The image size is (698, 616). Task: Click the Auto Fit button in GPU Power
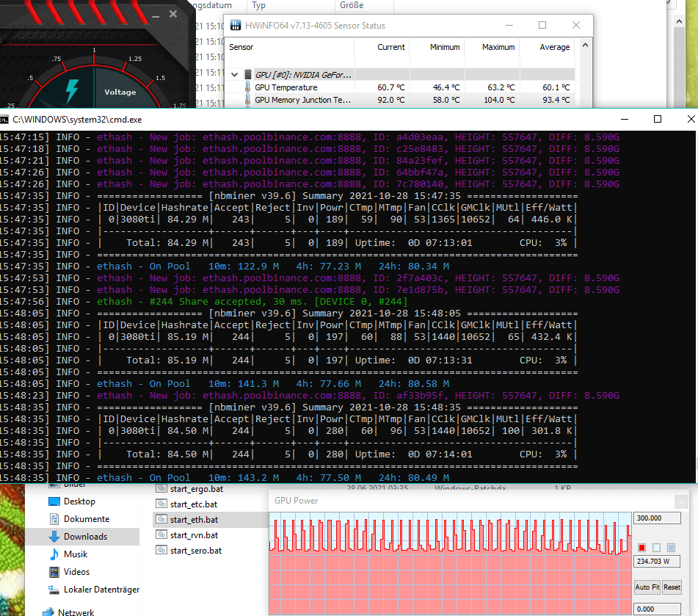point(647,587)
